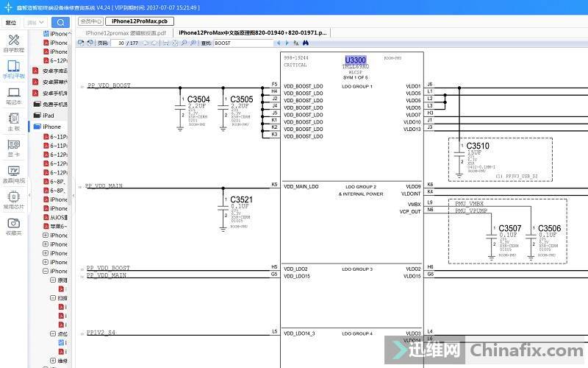
Task: Open the 收藏夹 favorites icon
Action: click(x=13, y=227)
